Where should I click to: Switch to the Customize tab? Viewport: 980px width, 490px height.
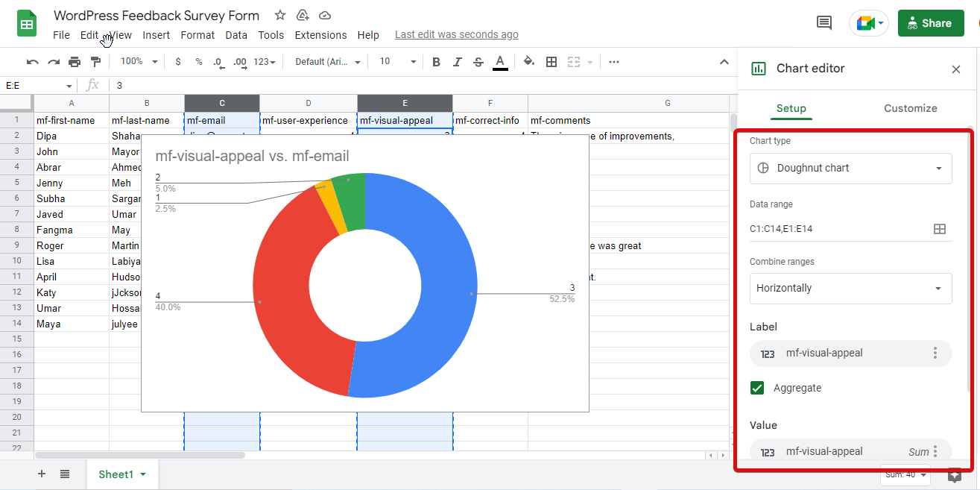coord(910,108)
